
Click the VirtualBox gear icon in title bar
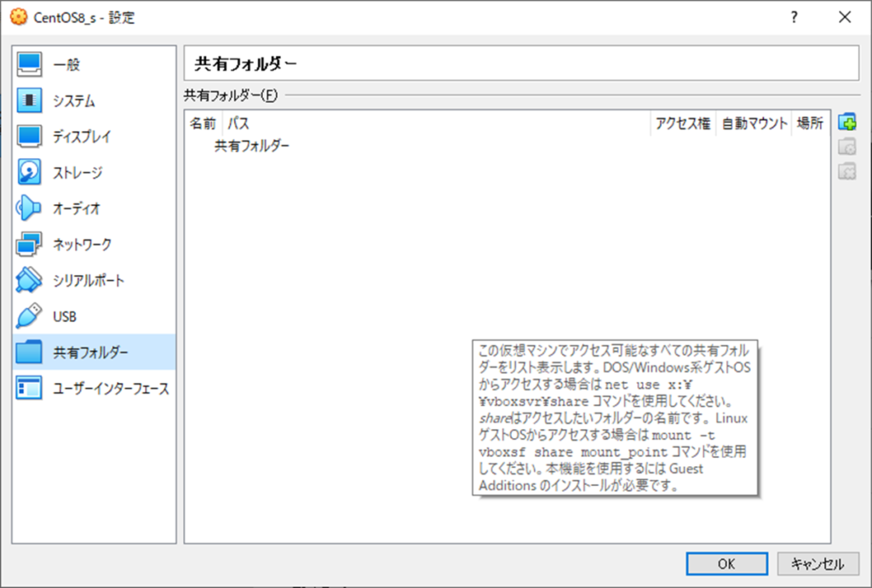[x=19, y=17]
